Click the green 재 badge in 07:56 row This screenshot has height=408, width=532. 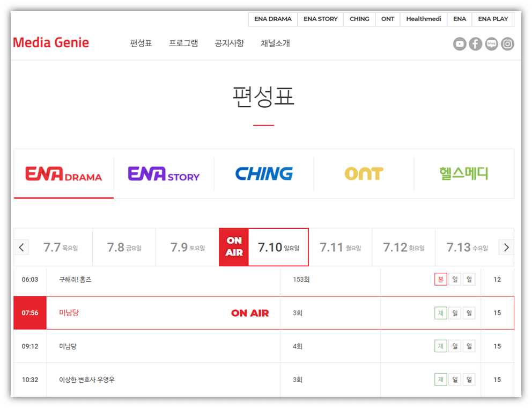click(x=441, y=313)
